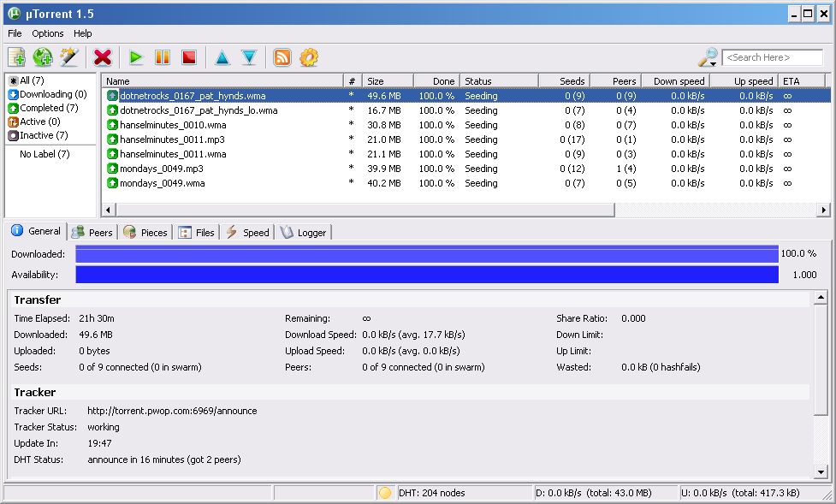Select Completed (7) category in sidebar
Viewport: 836px width, 504px height.
pos(48,108)
